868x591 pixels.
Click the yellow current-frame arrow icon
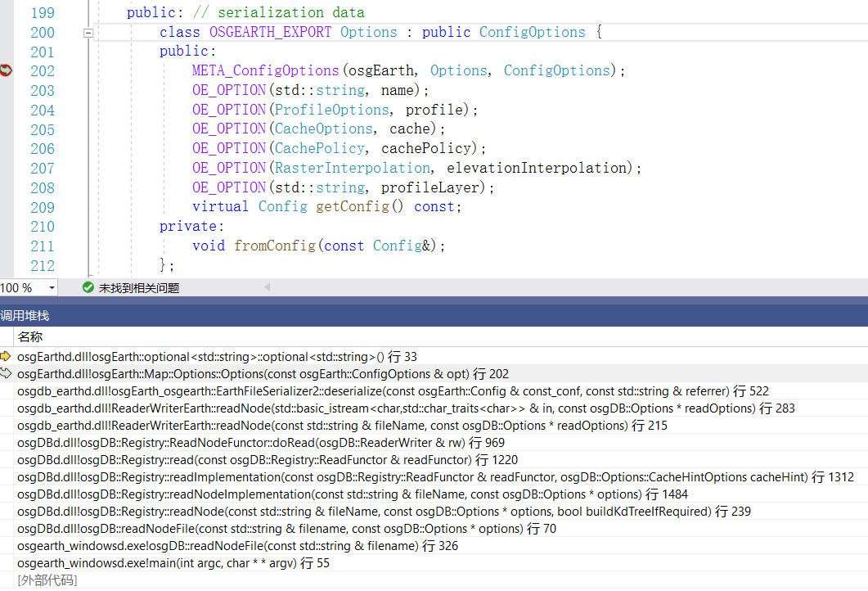pos(6,356)
